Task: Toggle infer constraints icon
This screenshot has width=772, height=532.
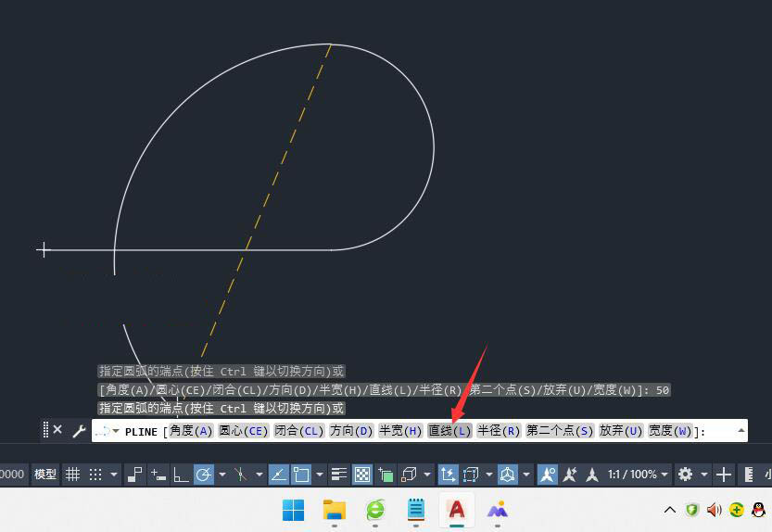Action: coord(134,475)
